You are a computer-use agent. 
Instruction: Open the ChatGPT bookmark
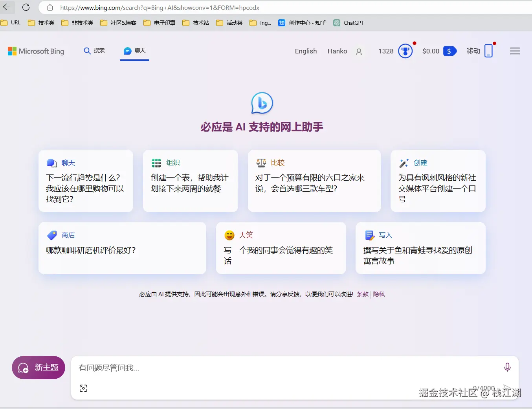349,23
